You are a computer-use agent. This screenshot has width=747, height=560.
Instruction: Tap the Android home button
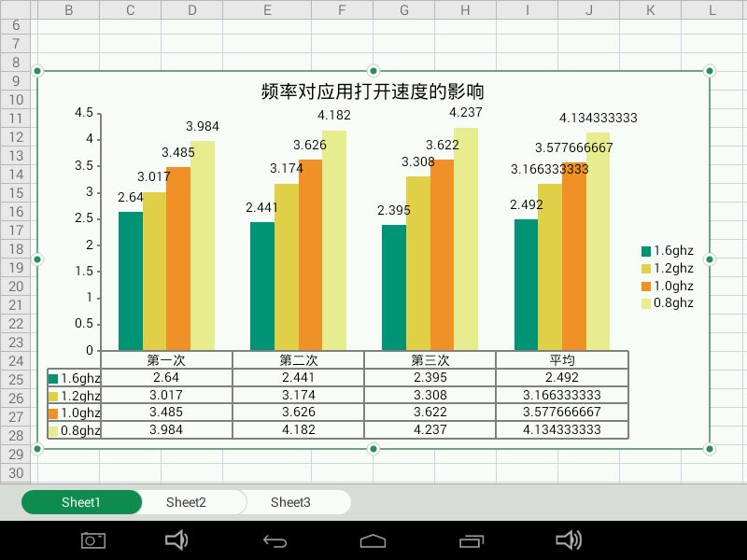pyautogui.click(x=373, y=541)
